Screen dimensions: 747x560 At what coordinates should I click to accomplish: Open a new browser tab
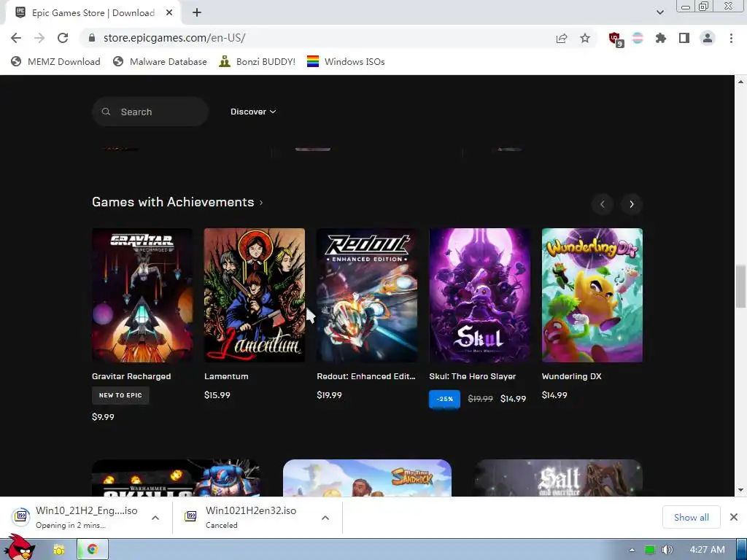pyautogui.click(x=197, y=13)
